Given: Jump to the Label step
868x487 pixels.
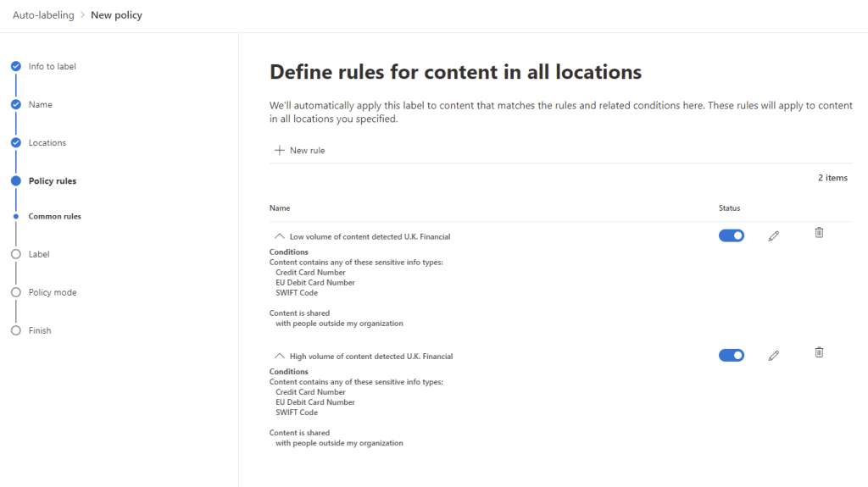Looking at the screenshot, I should pyautogui.click(x=39, y=254).
